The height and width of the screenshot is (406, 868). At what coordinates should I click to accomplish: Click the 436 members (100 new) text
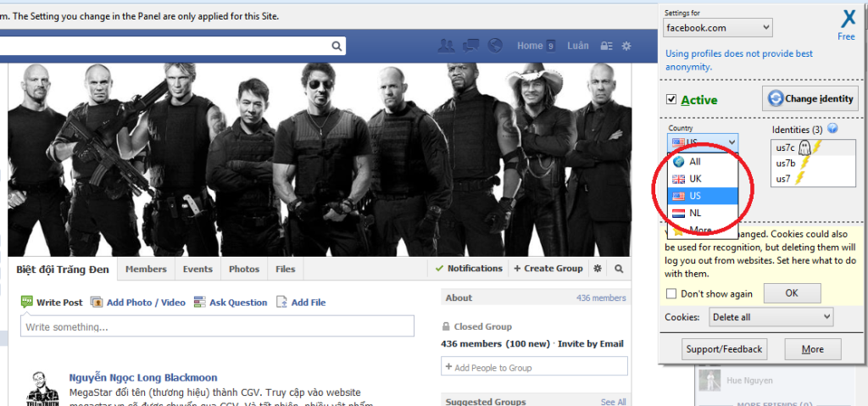(x=495, y=343)
